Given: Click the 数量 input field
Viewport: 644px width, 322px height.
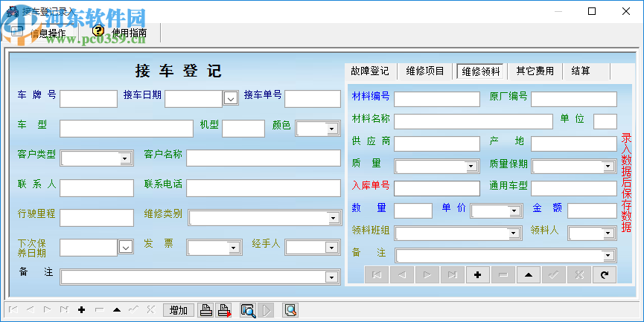Looking at the screenshot, I should point(412,211).
